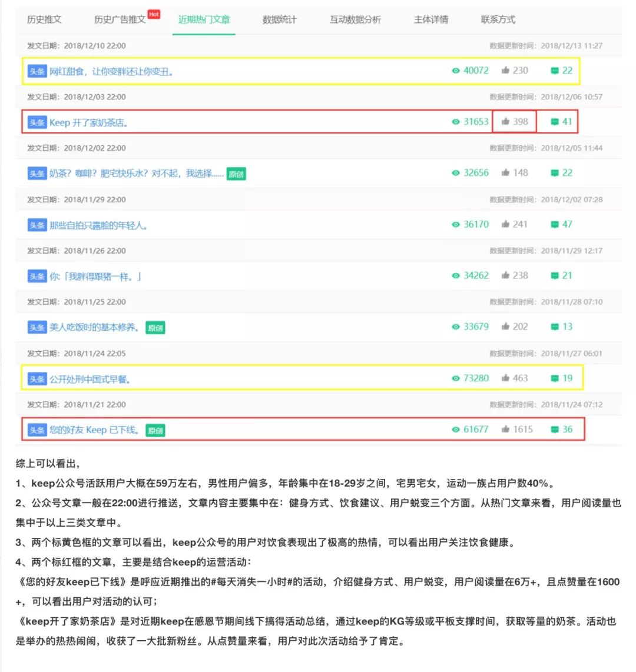Image resolution: width=636 pixels, height=672 pixels.
Task: Click 头条 badge beside Keep 开了家奶茶店
Action: coord(37,122)
